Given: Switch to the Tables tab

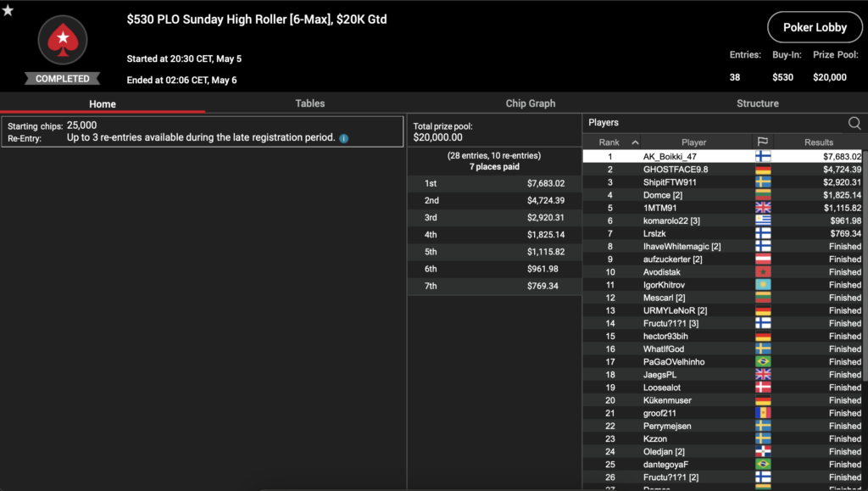Looking at the screenshot, I should coord(309,103).
